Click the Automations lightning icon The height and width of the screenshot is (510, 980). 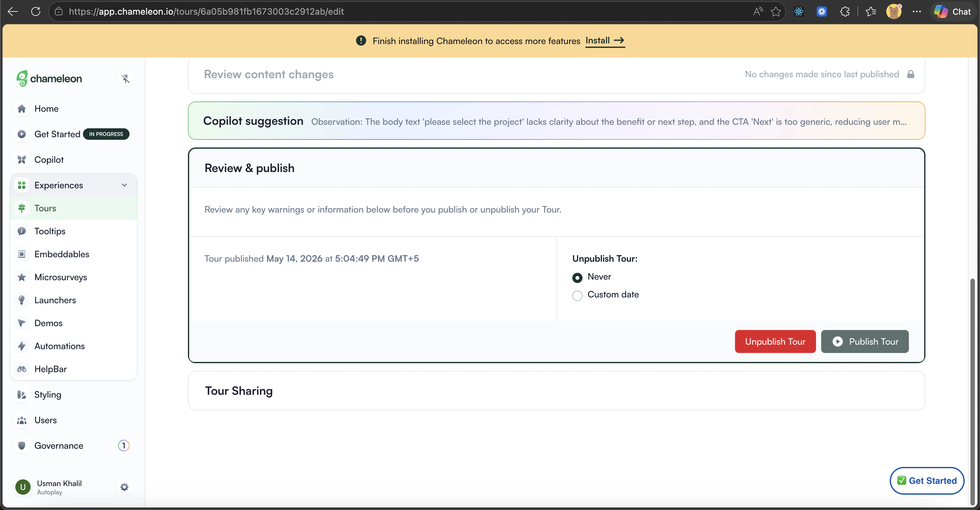[x=22, y=346]
